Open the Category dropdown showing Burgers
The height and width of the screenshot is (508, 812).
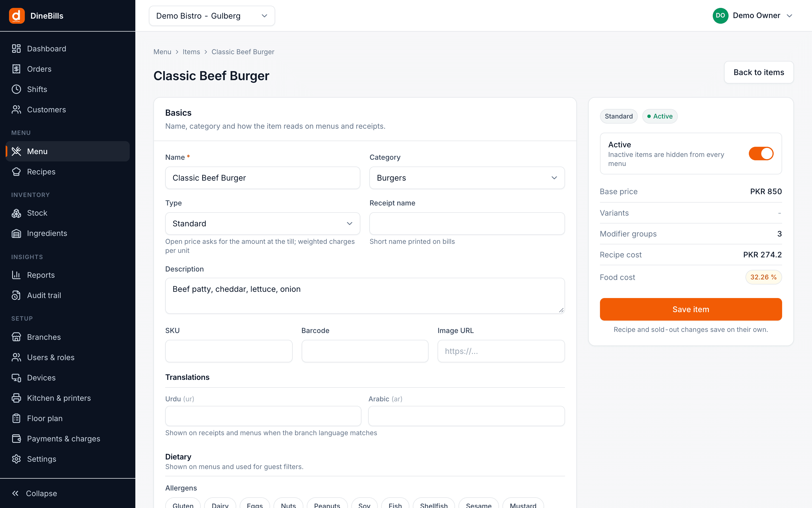coord(467,178)
